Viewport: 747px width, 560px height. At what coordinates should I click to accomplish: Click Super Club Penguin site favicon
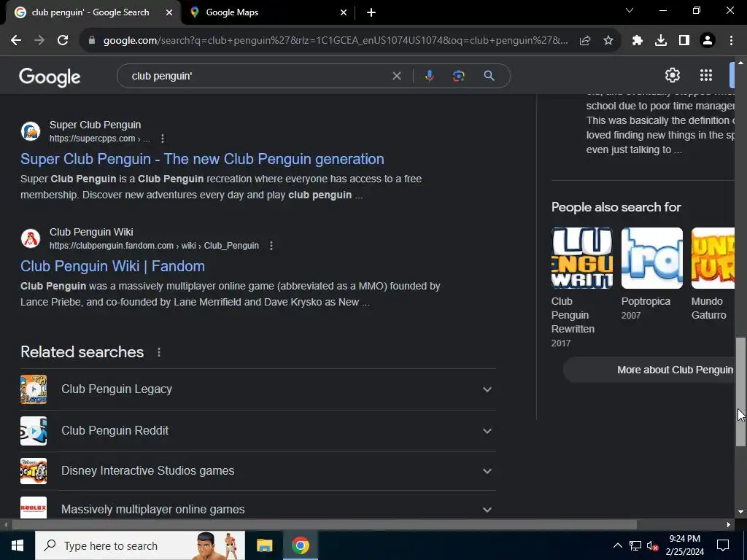tap(31, 131)
